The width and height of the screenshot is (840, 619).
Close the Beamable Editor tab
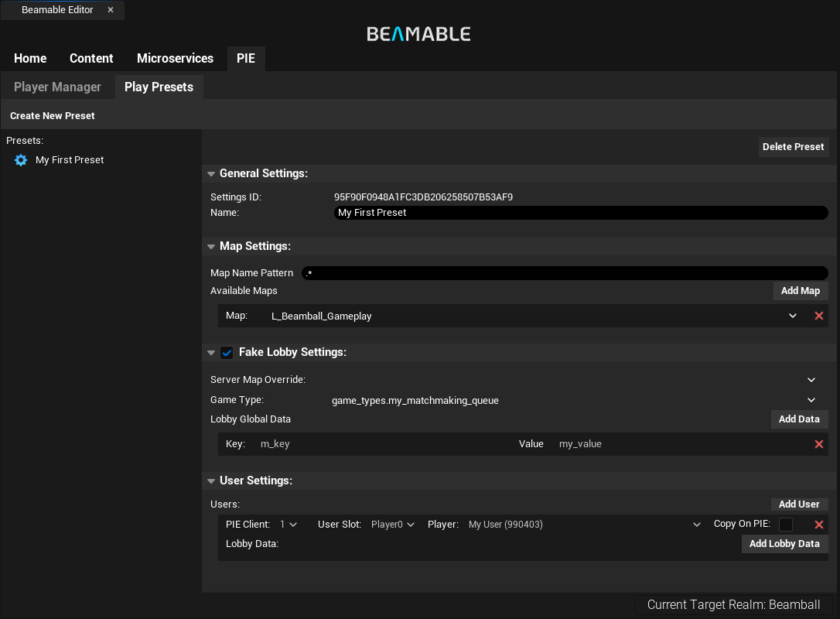coord(111,9)
